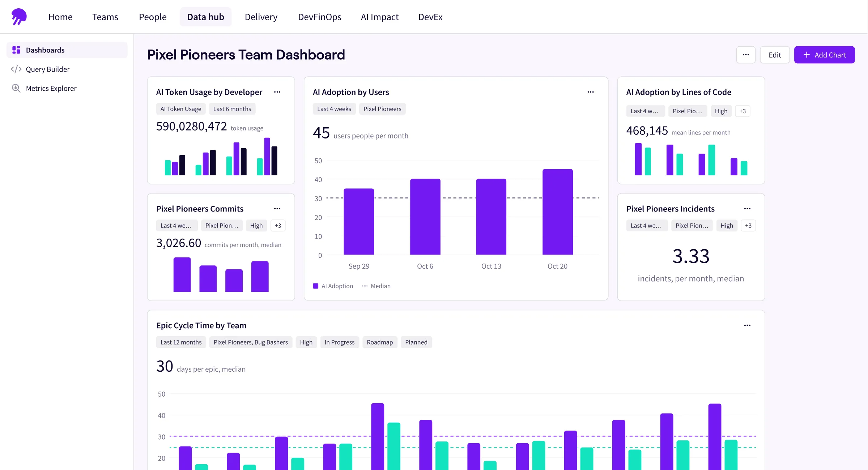The height and width of the screenshot is (470, 868).
Task: Click the Pixel Pioneers, Bug Bashers filter chip
Action: point(251,342)
